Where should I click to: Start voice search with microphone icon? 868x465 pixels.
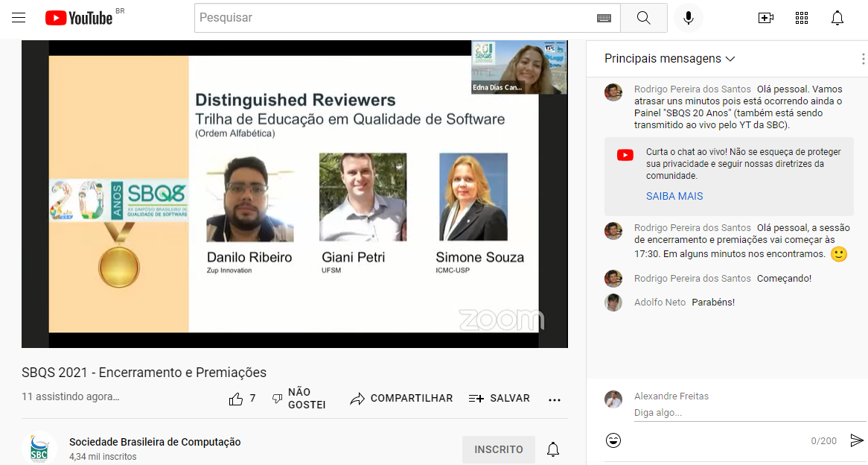(x=689, y=18)
